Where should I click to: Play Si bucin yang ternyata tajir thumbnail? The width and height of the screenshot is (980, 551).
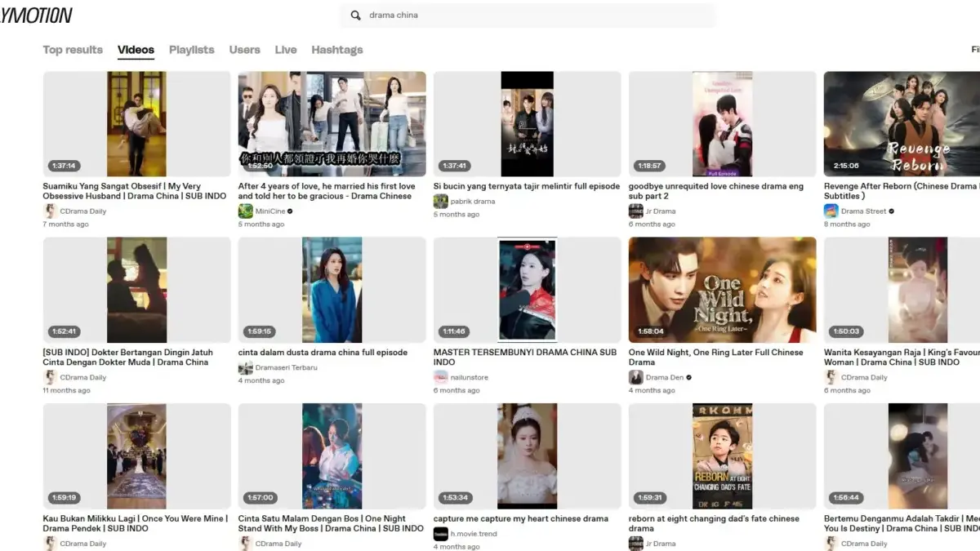pyautogui.click(x=527, y=124)
